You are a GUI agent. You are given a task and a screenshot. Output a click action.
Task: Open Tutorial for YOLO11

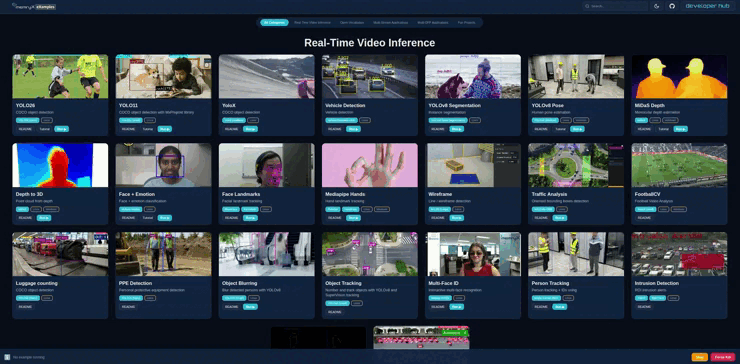pyautogui.click(x=148, y=129)
